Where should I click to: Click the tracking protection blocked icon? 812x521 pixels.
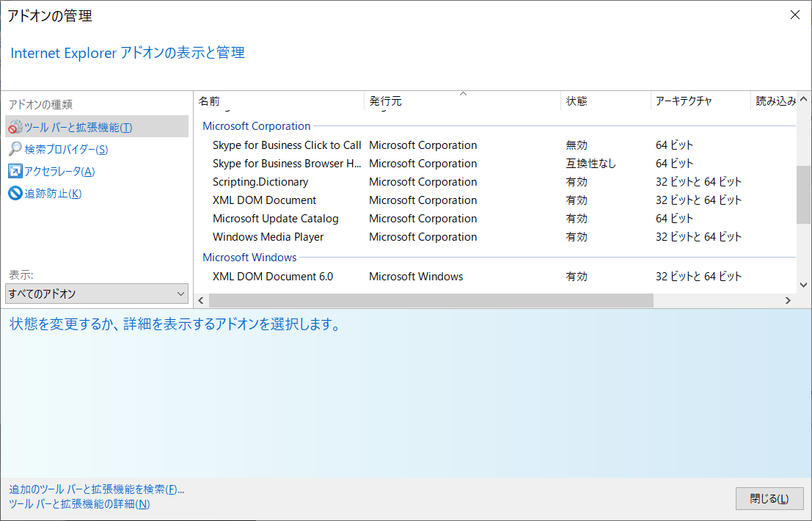click(15, 193)
